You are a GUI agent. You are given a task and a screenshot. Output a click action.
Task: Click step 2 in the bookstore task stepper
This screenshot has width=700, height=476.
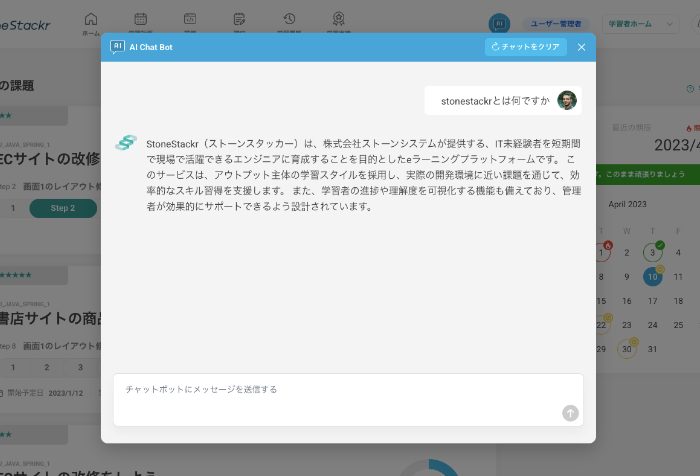click(47, 367)
